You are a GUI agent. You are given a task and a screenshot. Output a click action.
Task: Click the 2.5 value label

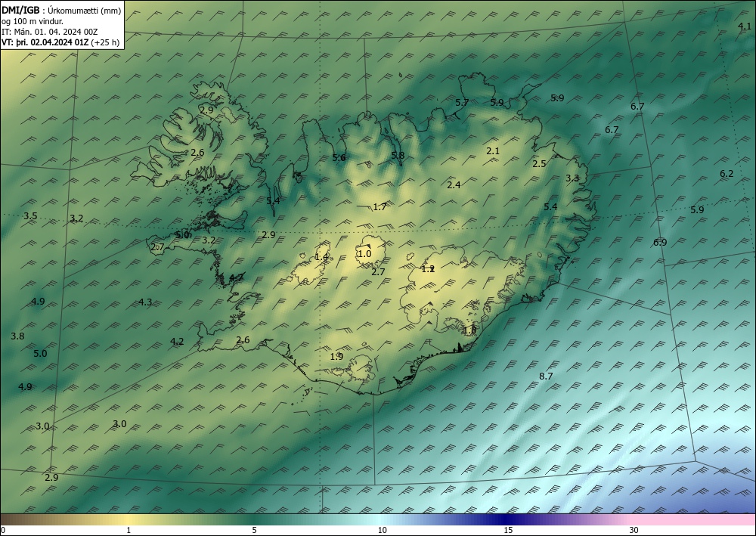(539, 163)
